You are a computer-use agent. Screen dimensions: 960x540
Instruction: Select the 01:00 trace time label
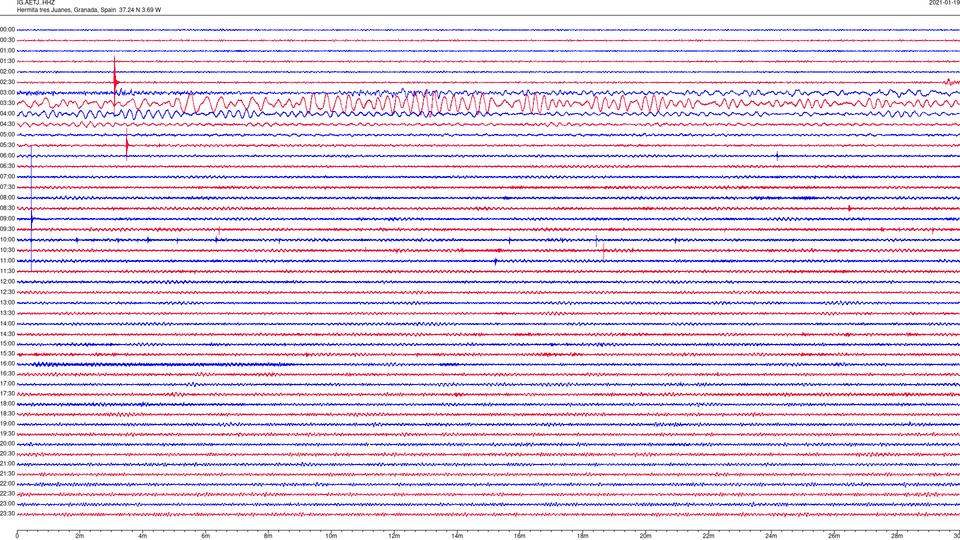tap(7, 51)
